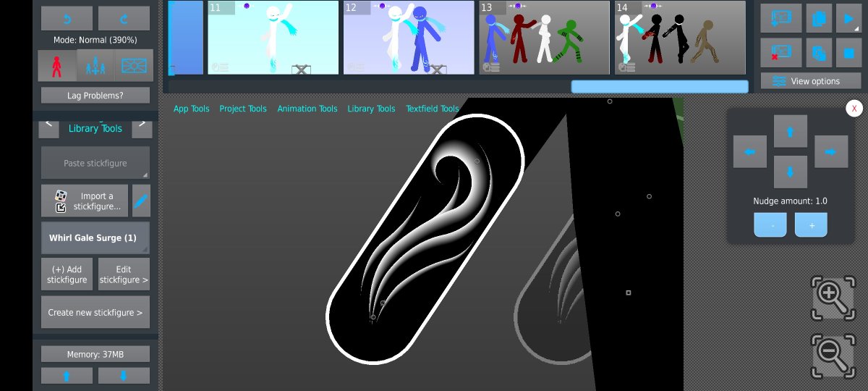Click the purple marker on frame 12
Screen dimensions: 868x391
382,6
